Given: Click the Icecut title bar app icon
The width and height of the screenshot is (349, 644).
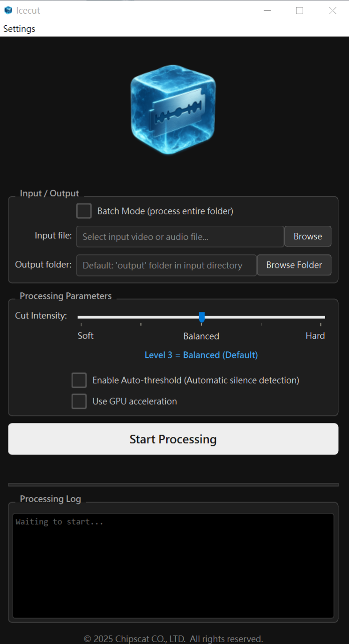Looking at the screenshot, I should pos(8,10).
